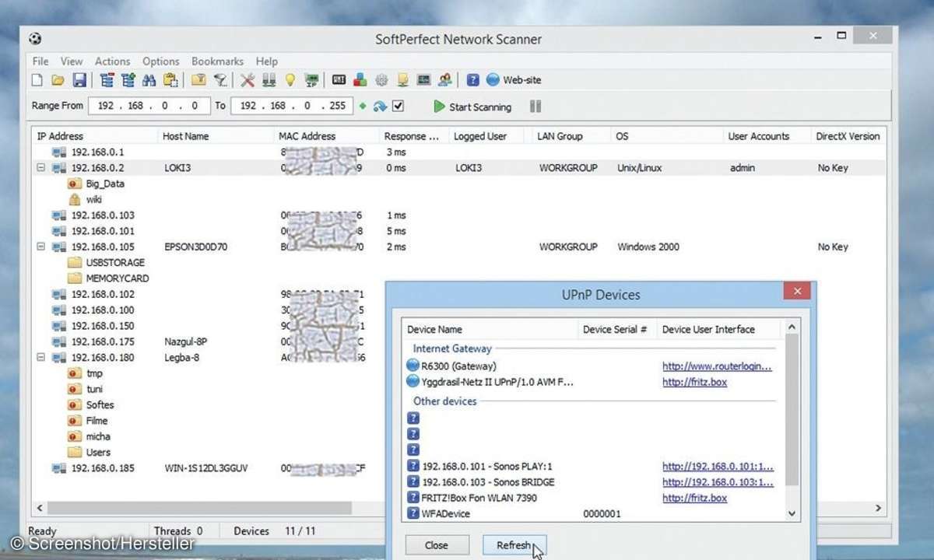Select the Big_Data shared folder
Image resolution: width=934 pixels, height=560 pixels.
click(105, 184)
